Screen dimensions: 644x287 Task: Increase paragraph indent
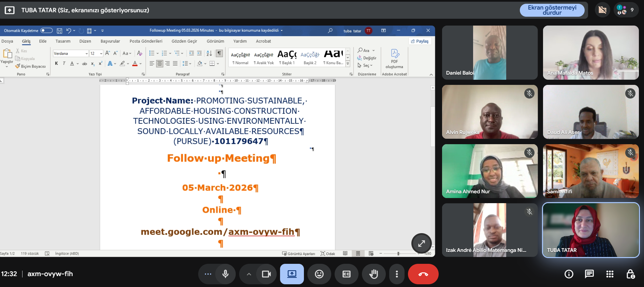tap(200, 53)
